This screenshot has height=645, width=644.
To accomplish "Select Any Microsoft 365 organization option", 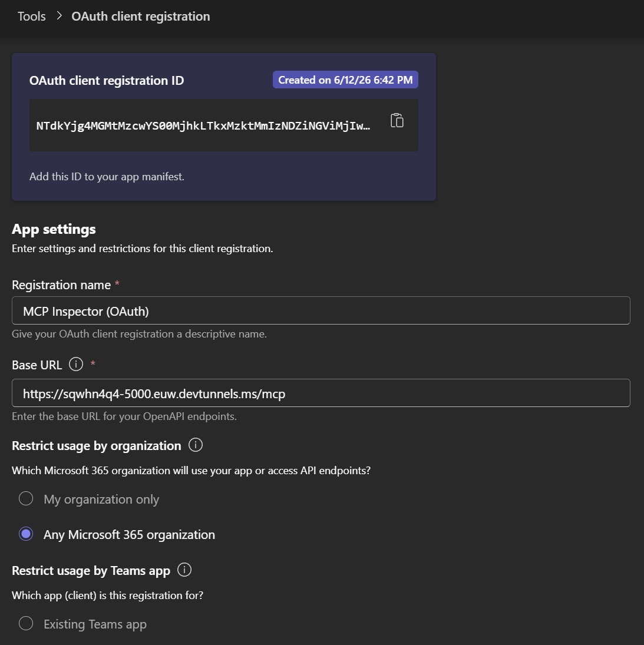I will [26, 534].
